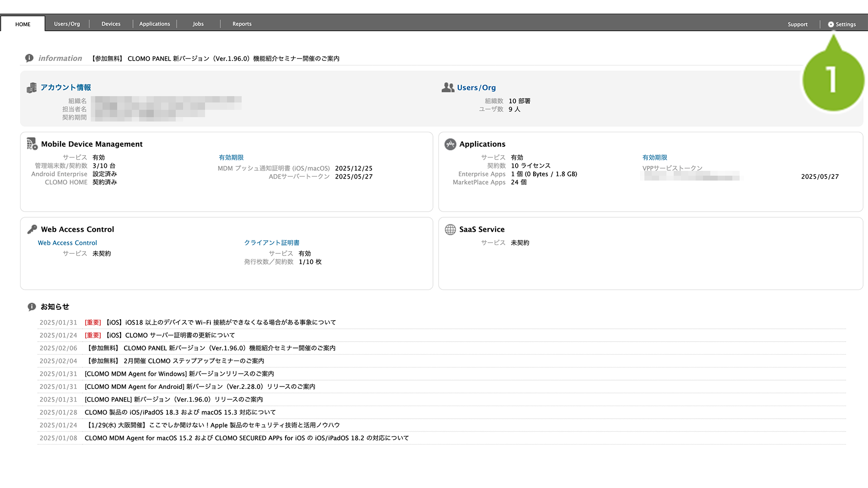
Task: Click the SaaS Service globe icon
Action: (450, 229)
